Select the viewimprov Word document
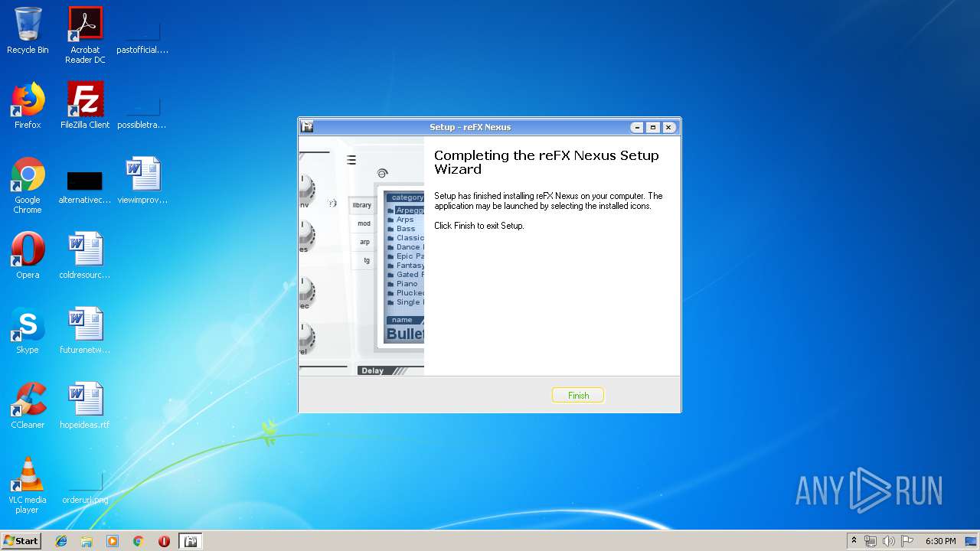 (142, 181)
